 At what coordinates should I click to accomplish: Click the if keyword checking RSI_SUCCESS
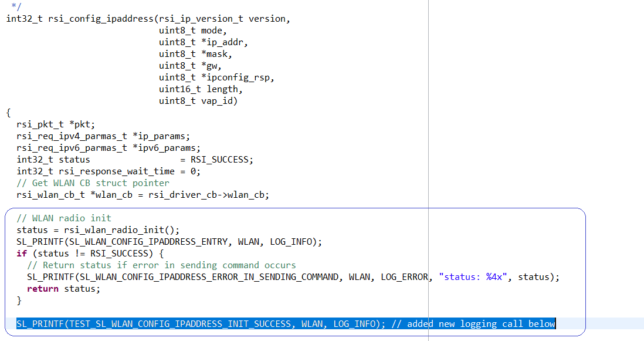(x=22, y=253)
